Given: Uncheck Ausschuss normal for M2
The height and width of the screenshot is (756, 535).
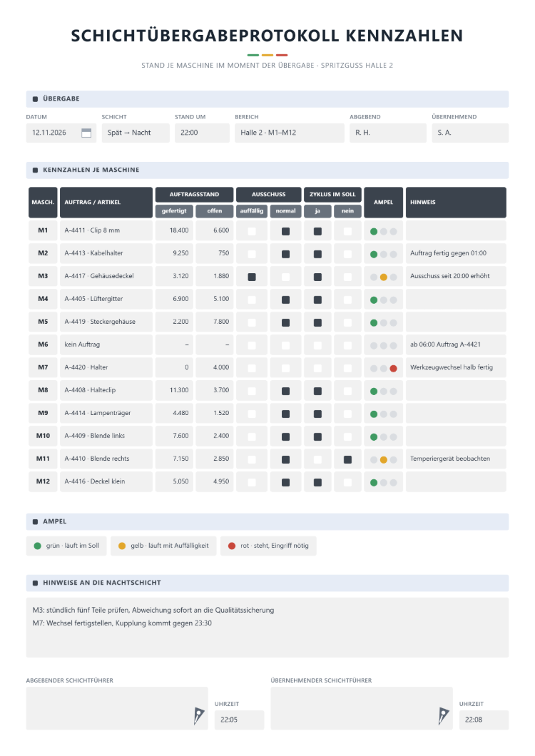Looking at the screenshot, I should pos(285,254).
